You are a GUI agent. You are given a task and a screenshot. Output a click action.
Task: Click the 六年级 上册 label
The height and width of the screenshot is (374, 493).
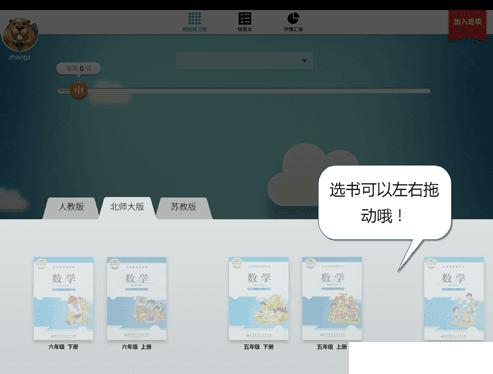click(x=137, y=347)
